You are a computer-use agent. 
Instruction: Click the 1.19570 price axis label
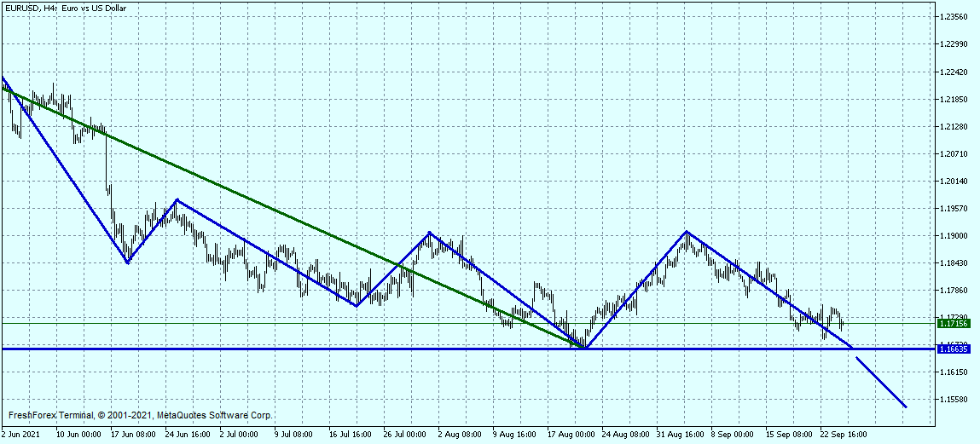pos(954,209)
